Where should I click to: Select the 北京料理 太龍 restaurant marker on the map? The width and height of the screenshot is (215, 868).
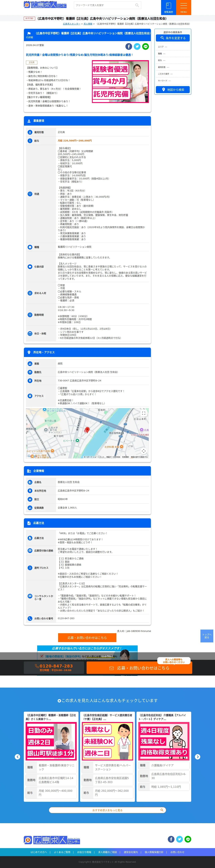122,447
